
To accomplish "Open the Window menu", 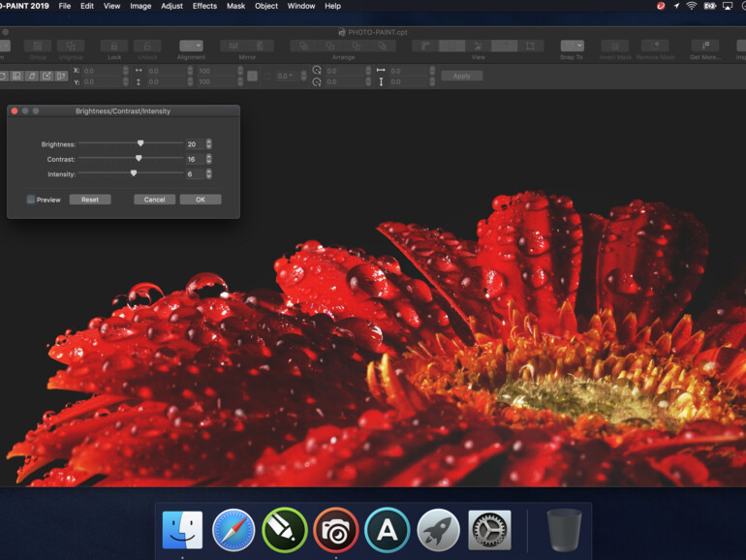I will click(301, 6).
